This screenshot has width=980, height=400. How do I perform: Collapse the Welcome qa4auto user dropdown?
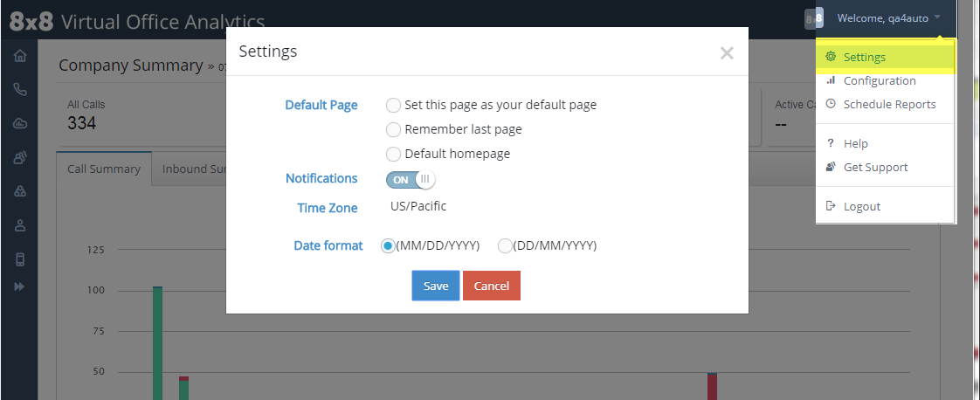point(889,18)
